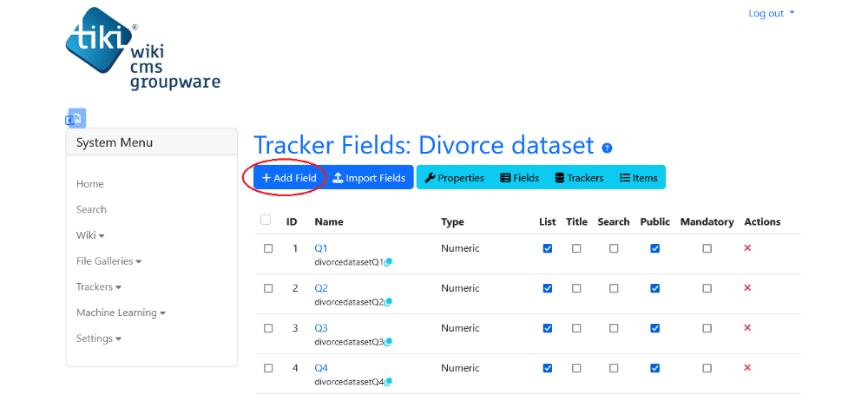Expand Machine Learning in System Menu

coord(121,313)
